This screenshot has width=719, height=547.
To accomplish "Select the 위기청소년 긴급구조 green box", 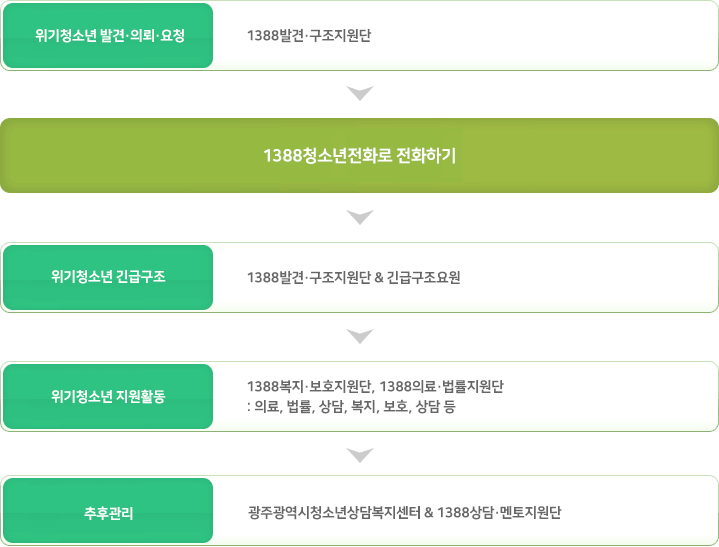I will [108, 277].
